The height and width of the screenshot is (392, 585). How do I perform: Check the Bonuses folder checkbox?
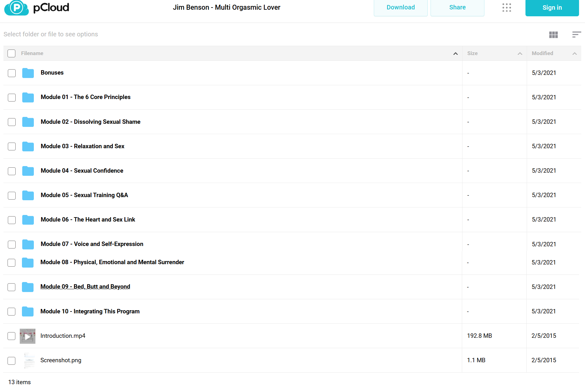pyautogui.click(x=12, y=73)
